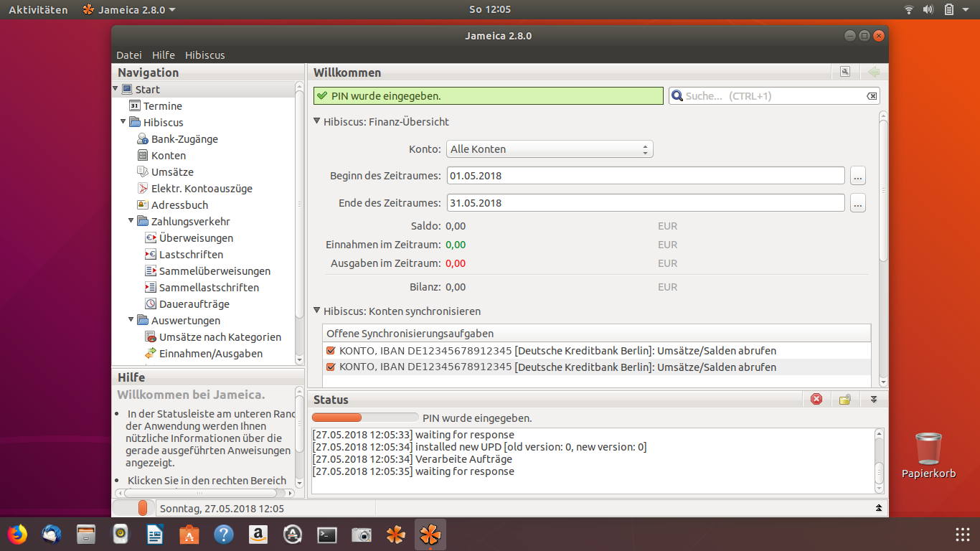The height and width of the screenshot is (551, 980).
Task: Click 'Sonntag, 27.05.2018 12:05' in bottom bar
Action: (222, 509)
